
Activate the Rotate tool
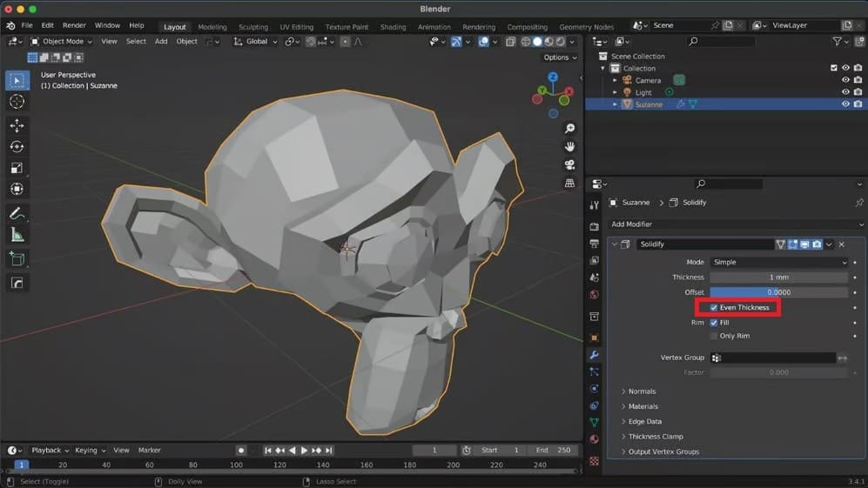(x=17, y=147)
